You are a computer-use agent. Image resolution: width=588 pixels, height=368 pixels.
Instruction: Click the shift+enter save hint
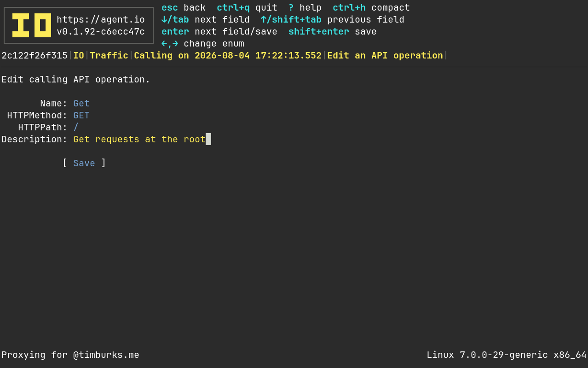(333, 32)
